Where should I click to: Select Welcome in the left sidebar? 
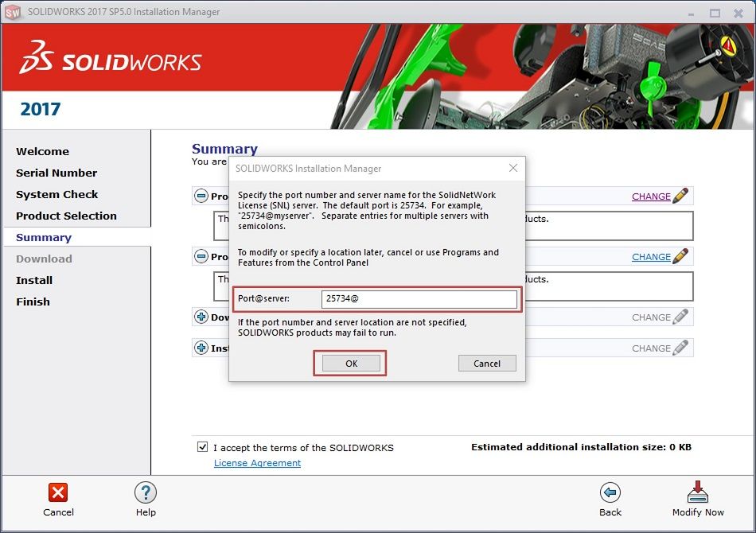coord(43,151)
